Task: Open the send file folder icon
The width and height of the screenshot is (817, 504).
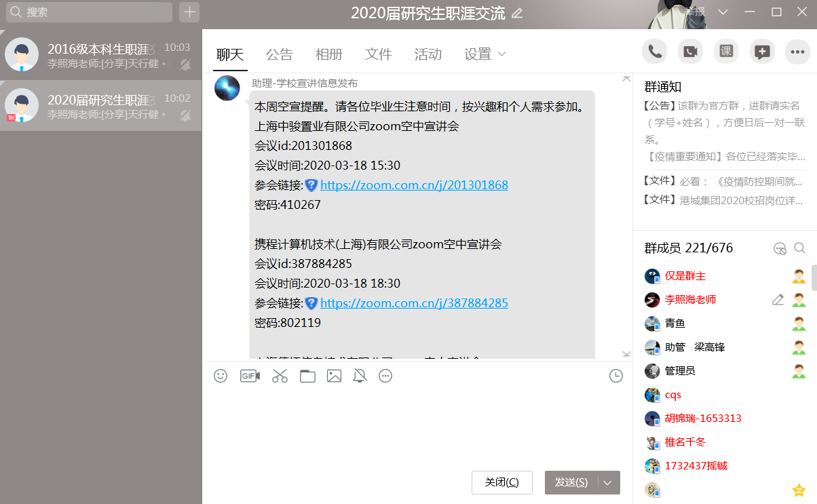Action: tap(307, 376)
